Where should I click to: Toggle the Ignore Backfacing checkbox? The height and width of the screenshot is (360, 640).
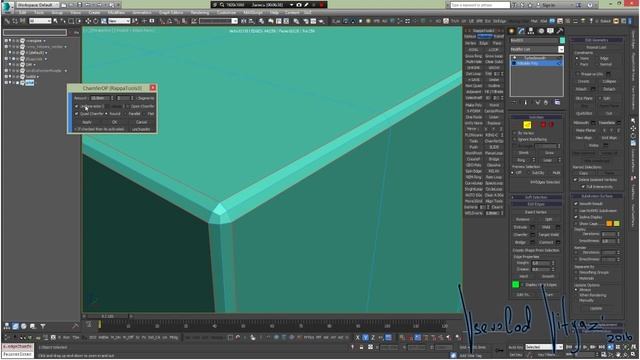[x=515, y=139]
